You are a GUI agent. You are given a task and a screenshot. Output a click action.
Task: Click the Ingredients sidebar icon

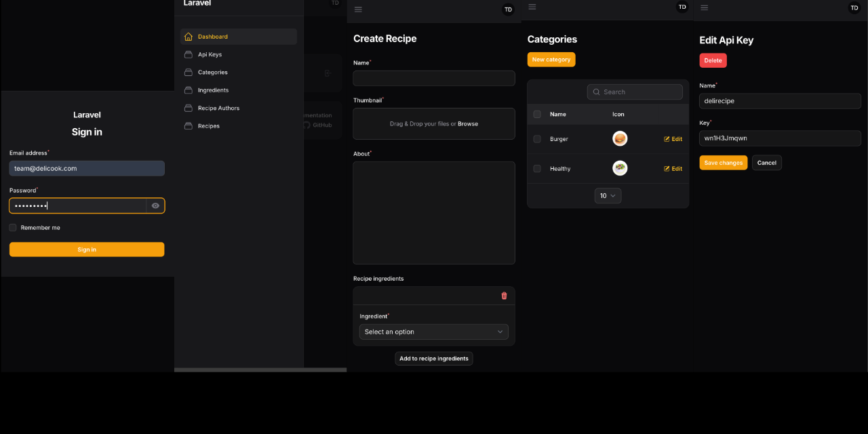click(189, 90)
